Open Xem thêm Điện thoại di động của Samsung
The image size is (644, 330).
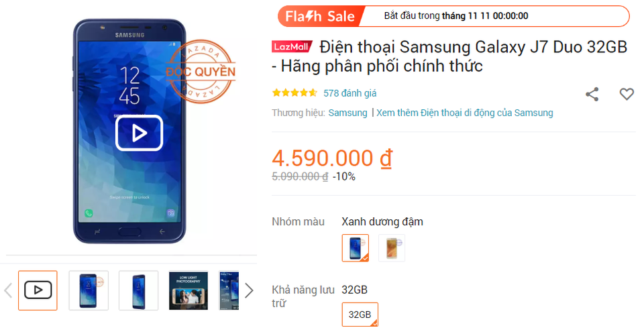tap(465, 113)
